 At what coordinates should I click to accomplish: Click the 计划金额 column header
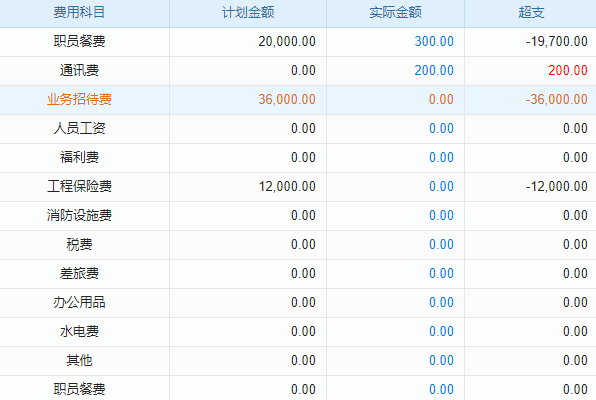[x=248, y=13]
